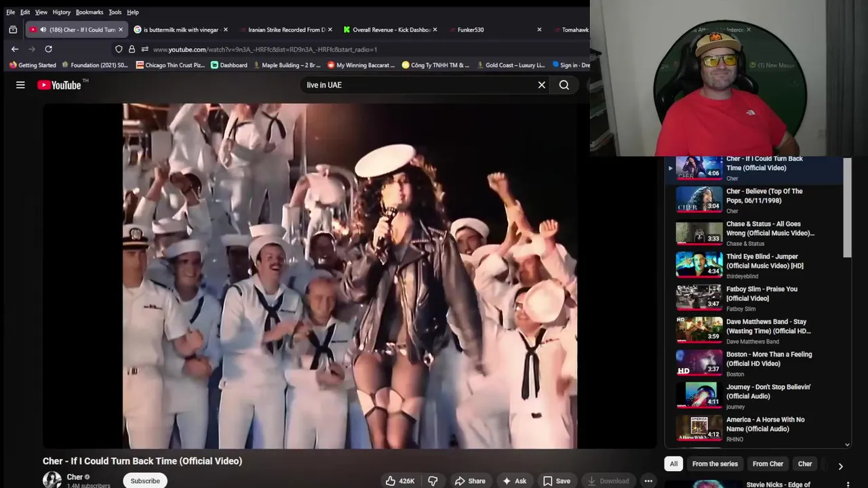
Task: Open the Dashboard bookmark
Action: tap(229, 65)
